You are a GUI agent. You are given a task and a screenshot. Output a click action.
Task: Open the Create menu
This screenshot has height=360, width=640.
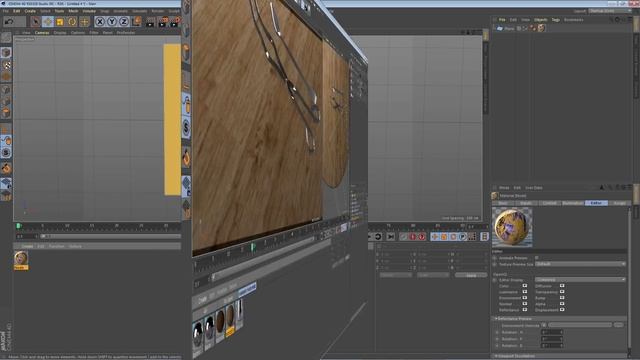tap(30, 11)
